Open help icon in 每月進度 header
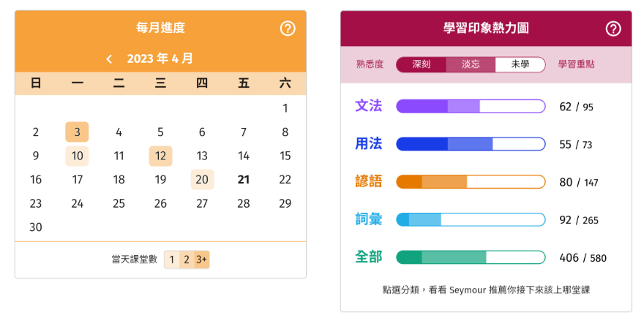644x329 pixels. click(x=288, y=29)
